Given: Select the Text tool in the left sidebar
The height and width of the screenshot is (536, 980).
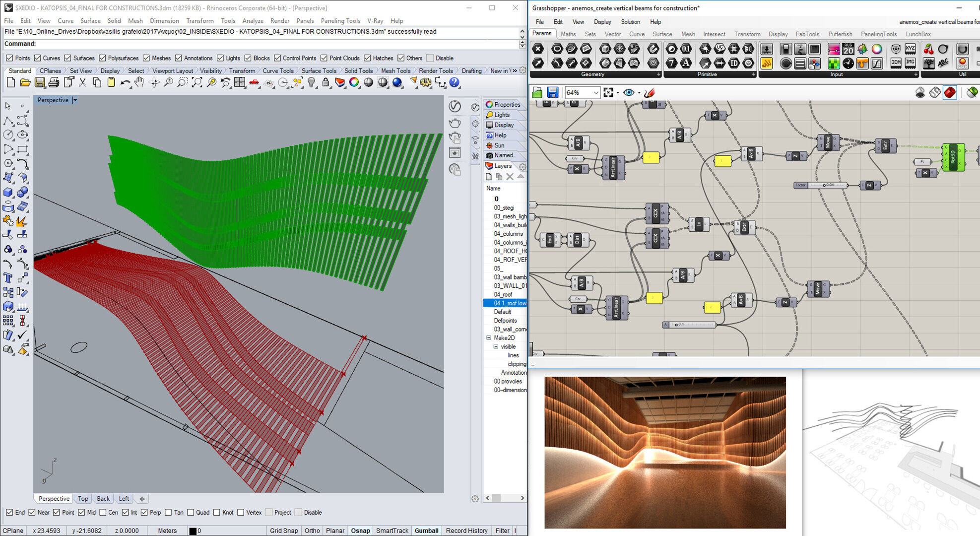Looking at the screenshot, I should [8, 277].
